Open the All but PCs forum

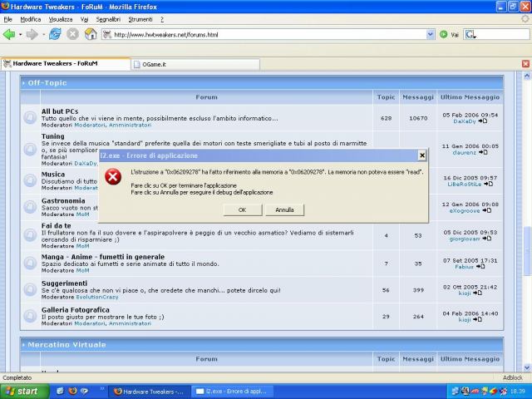coord(59,111)
